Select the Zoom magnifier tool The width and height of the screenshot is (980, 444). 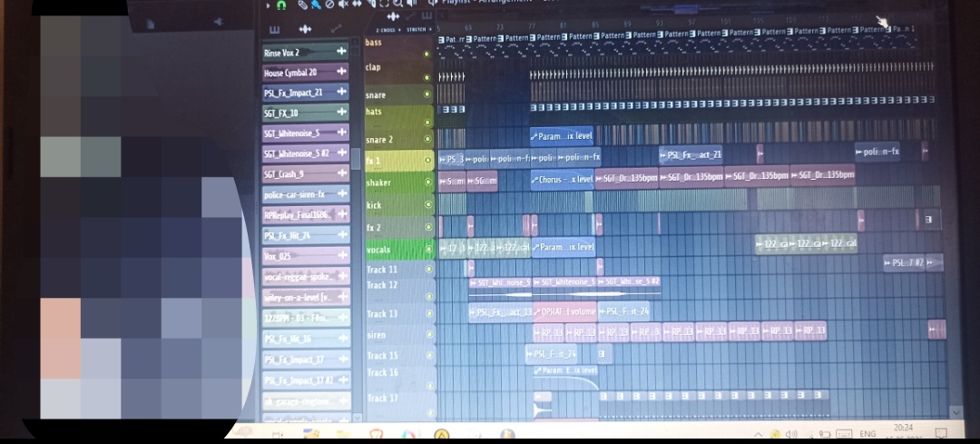[397, 5]
